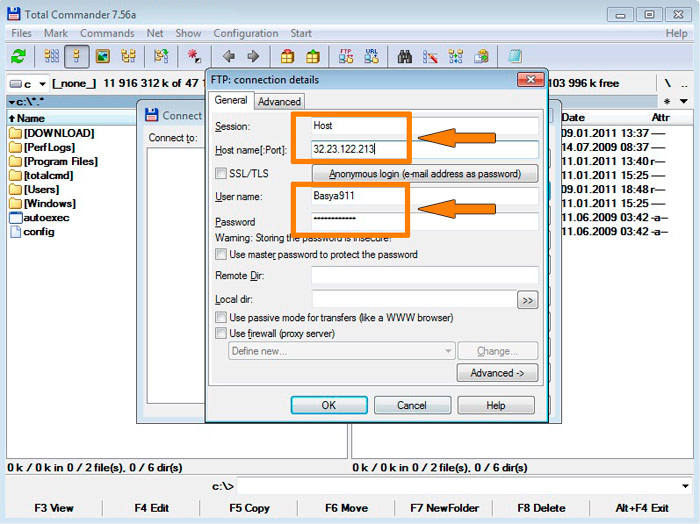Click the Pack files gift-box icon
Screen dimensions: 700x524
point(288,57)
